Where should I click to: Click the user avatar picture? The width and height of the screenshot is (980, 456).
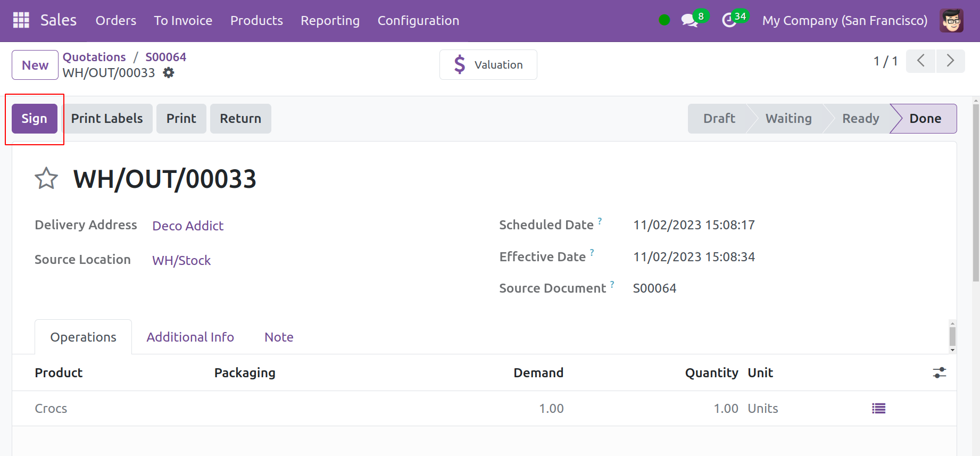click(951, 21)
